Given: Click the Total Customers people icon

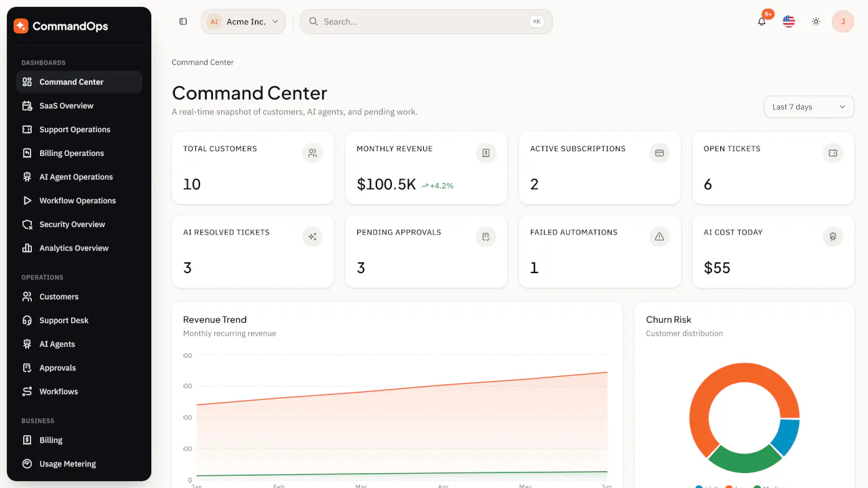Looking at the screenshot, I should pos(313,153).
